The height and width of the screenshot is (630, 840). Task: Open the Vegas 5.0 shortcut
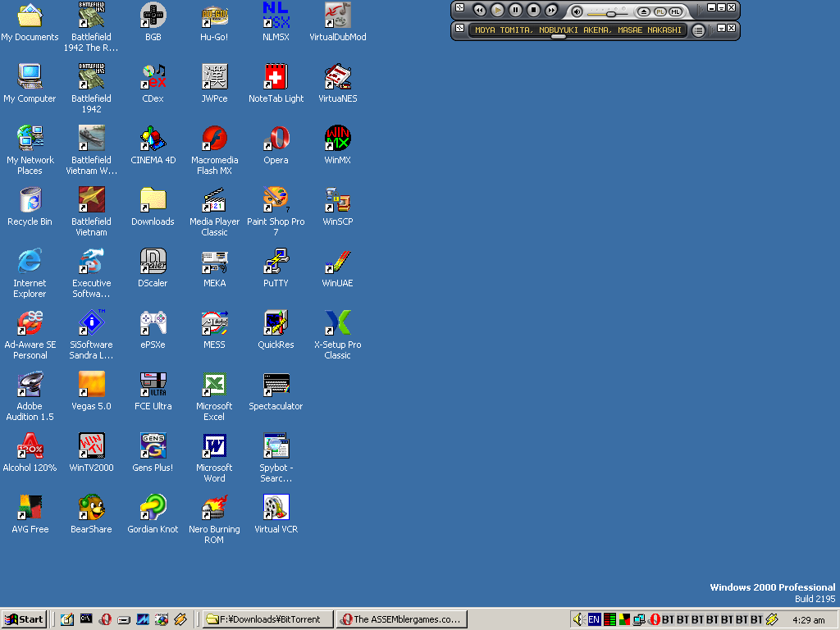[91, 391]
